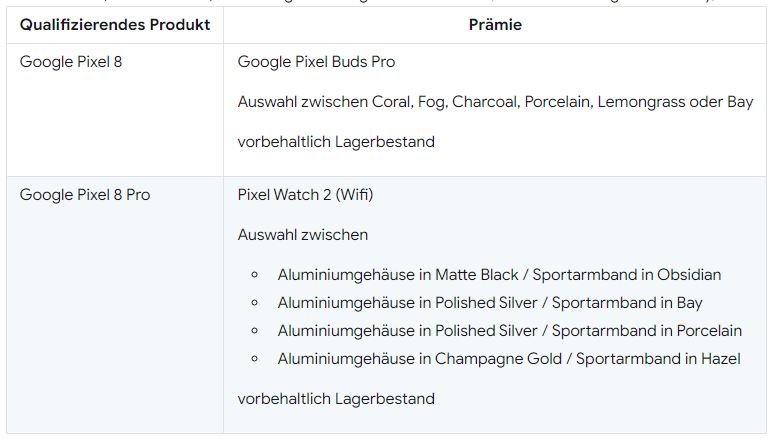Click the bullet marker before Polished Silver / Porcelain option

[255, 331]
